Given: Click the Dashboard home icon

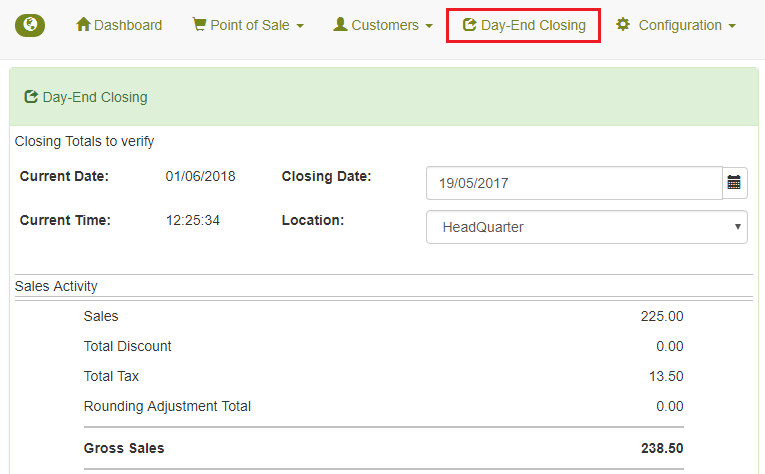Looking at the screenshot, I should coord(83,24).
